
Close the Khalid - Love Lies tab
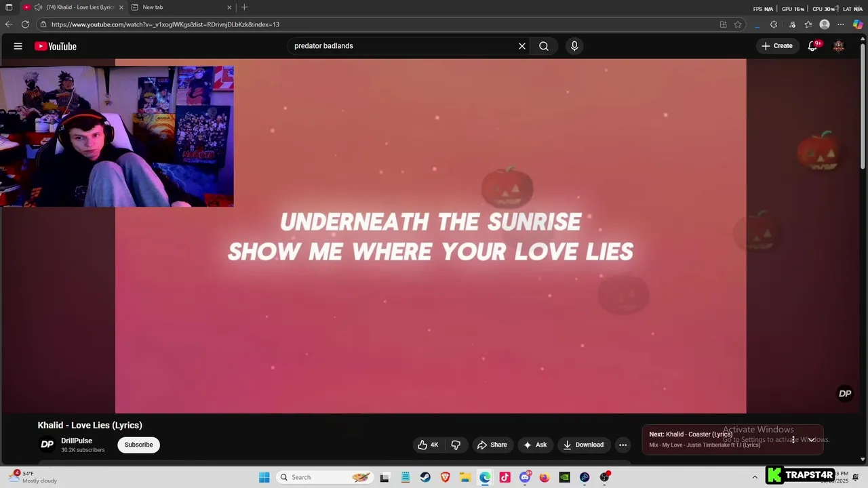coord(121,7)
